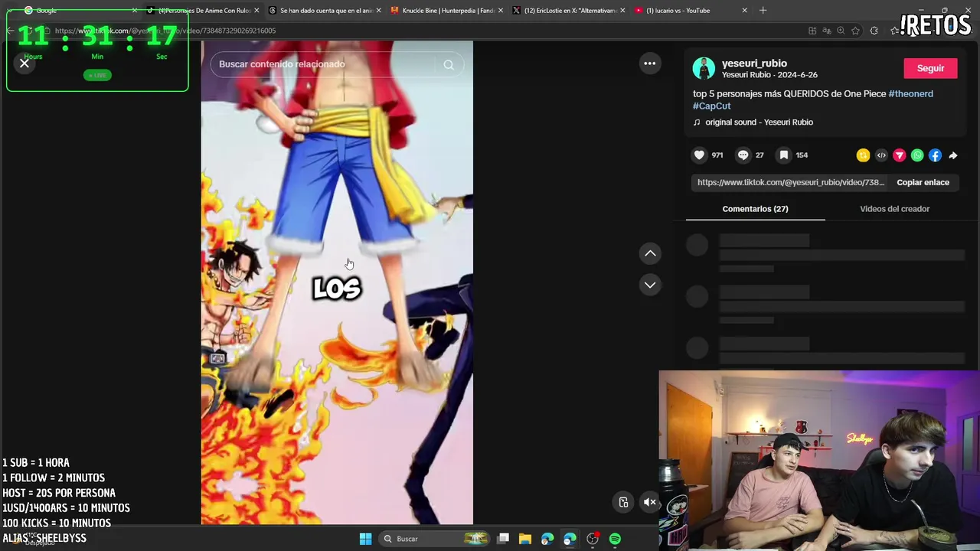Open Task View on taskbar
This screenshot has width=980, height=551.
click(503, 539)
